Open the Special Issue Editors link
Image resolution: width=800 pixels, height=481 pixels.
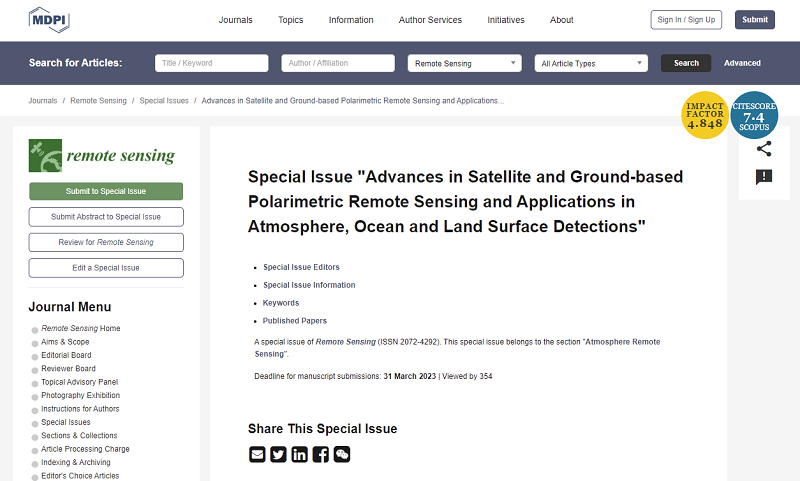[x=301, y=267]
